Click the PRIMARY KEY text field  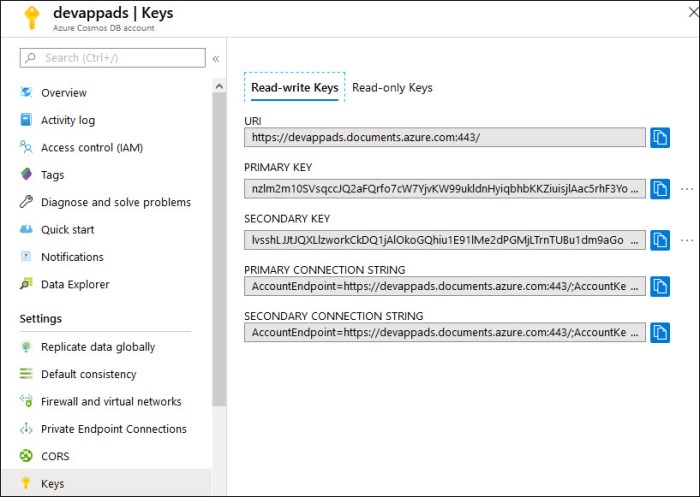(445, 189)
